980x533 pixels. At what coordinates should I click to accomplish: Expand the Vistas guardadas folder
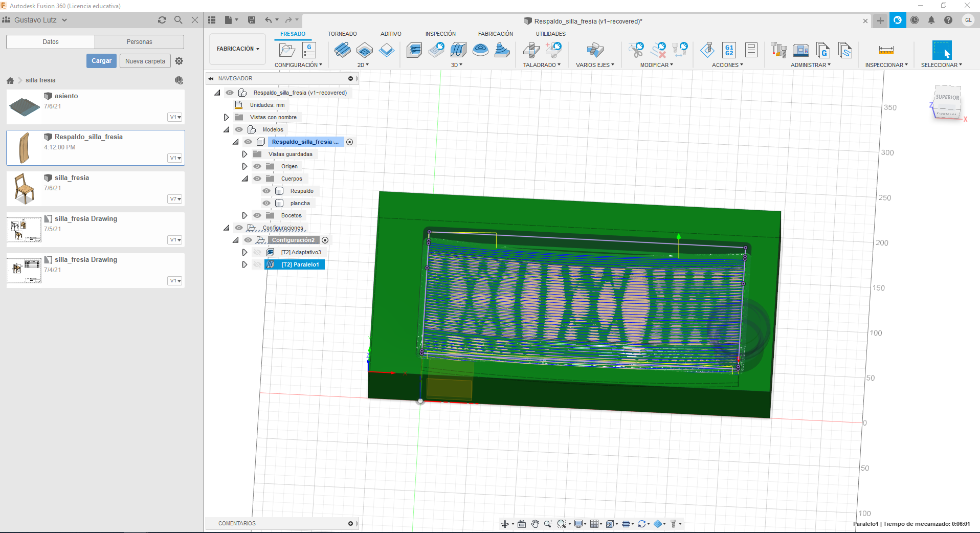[244, 154]
